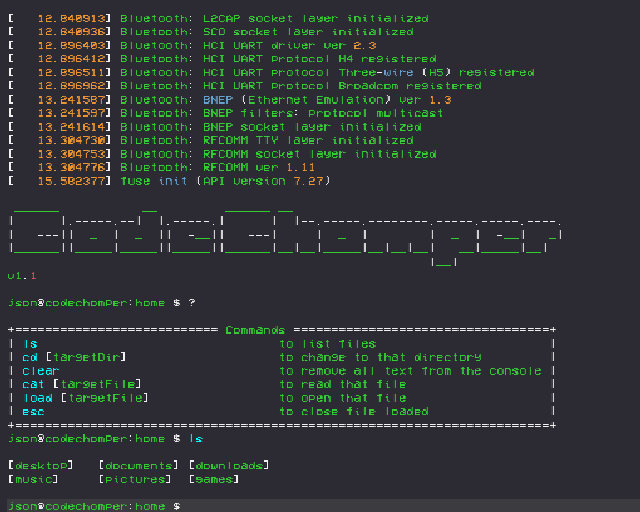
Task: Click the 'Commands' table header title
Action: click(x=255, y=330)
